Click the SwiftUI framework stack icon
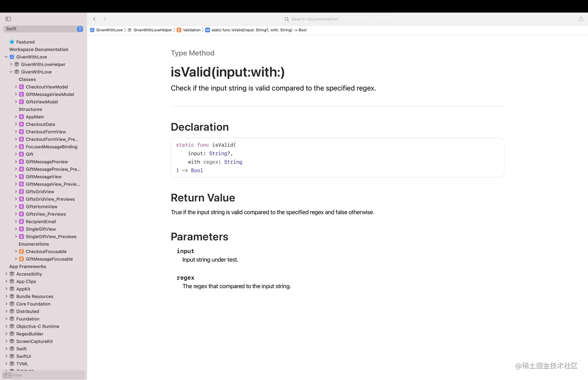 tap(12, 356)
